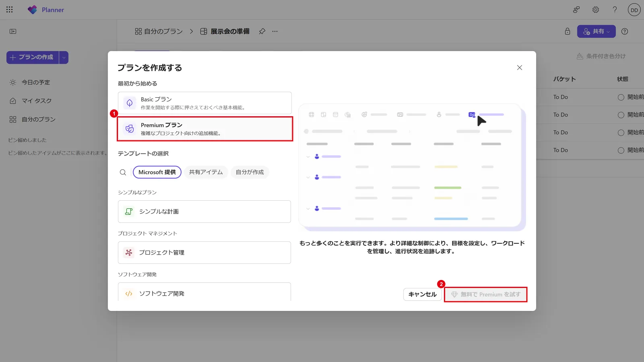Screen dimensions: 644x362
Task: Open settings gear in top bar
Action: (596, 10)
